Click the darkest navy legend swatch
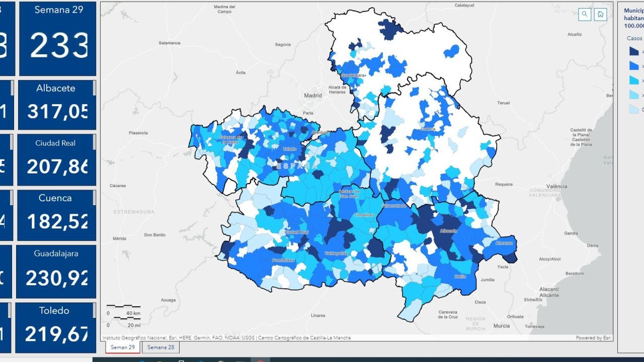The image size is (644, 362). (x=633, y=51)
